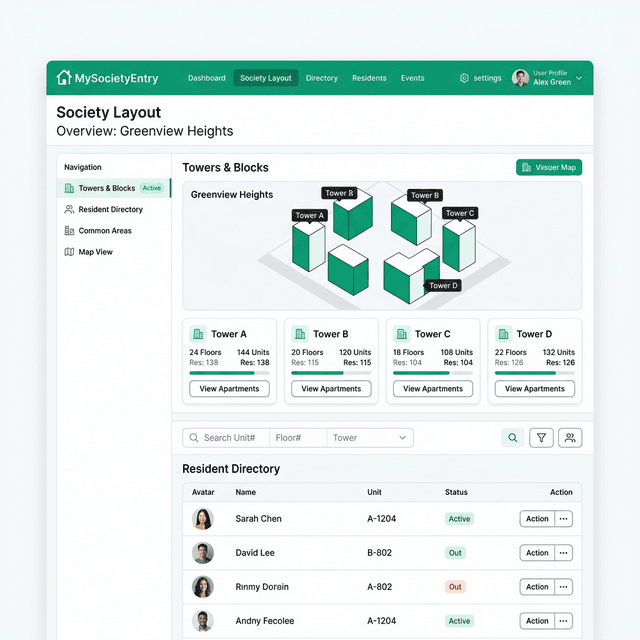Click View Apartments for Tower B
Viewport: 640px width, 640px height.
tap(331, 389)
